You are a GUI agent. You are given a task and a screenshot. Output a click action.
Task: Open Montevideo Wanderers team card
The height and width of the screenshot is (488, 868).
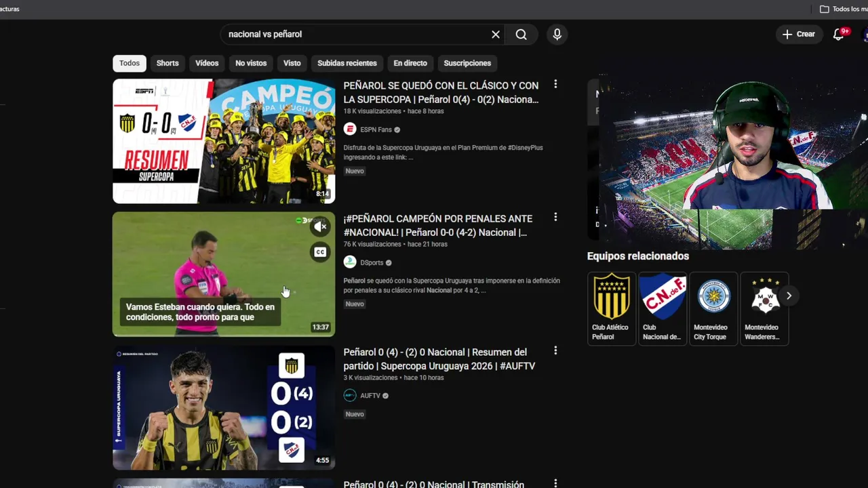coord(764,308)
